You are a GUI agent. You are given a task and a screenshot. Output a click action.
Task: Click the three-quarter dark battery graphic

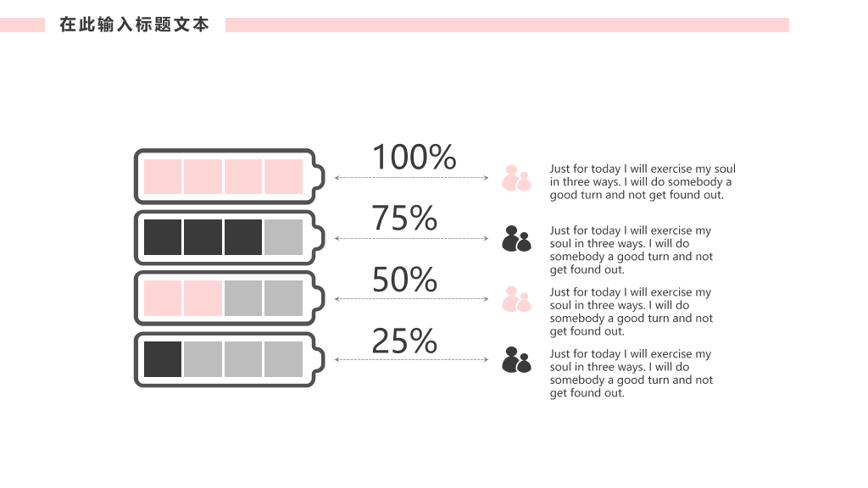pyautogui.click(x=229, y=237)
